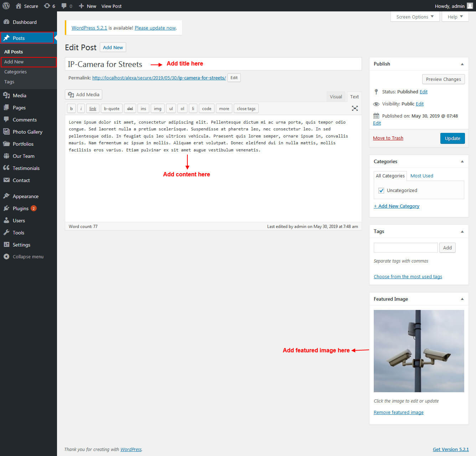476x456 pixels.
Task: Click the New plus item in admin bar
Action: point(88,6)
